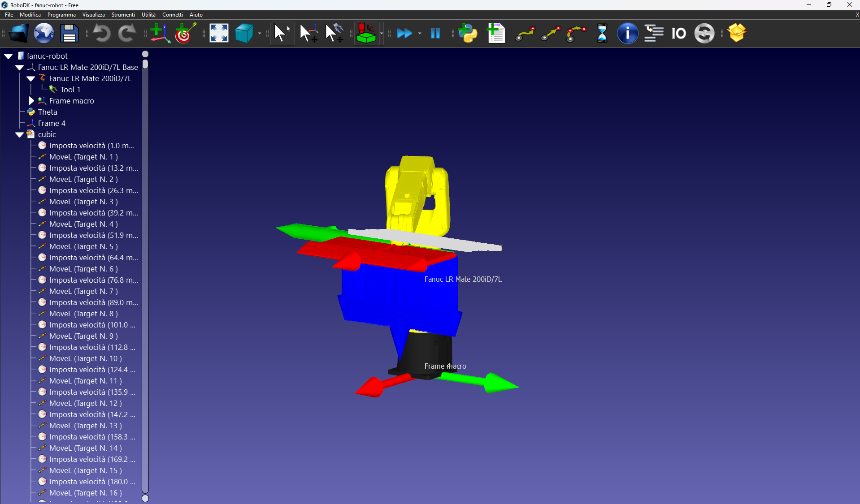Add a new Python program

[x=468, y=33]
